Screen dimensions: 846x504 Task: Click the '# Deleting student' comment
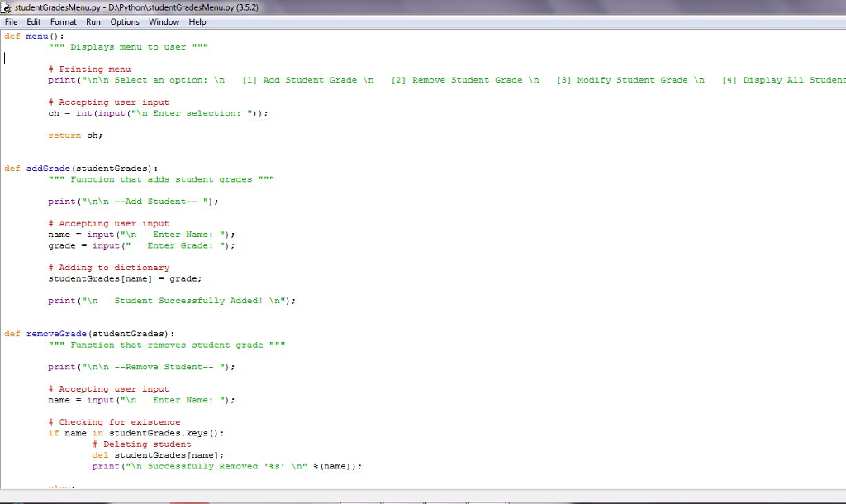point(141,445)
